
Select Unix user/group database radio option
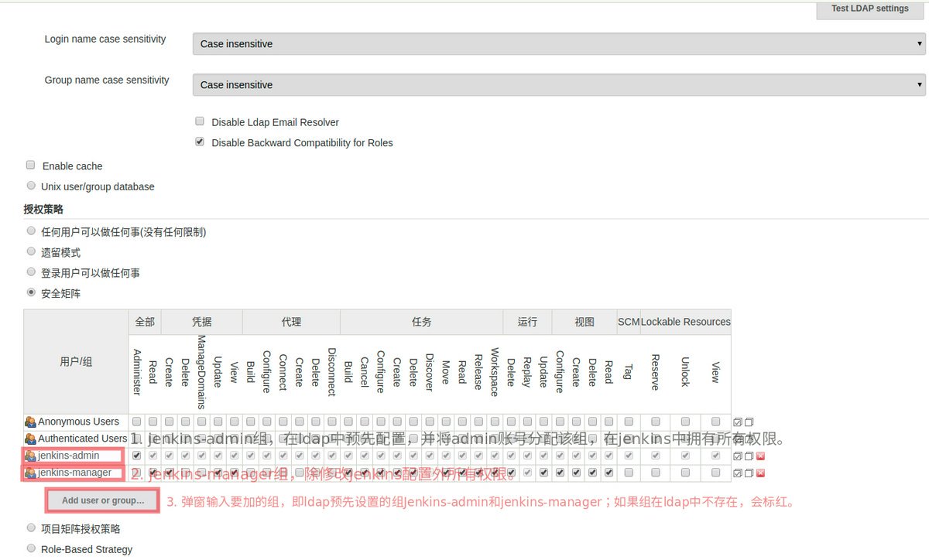click(31, 186)
